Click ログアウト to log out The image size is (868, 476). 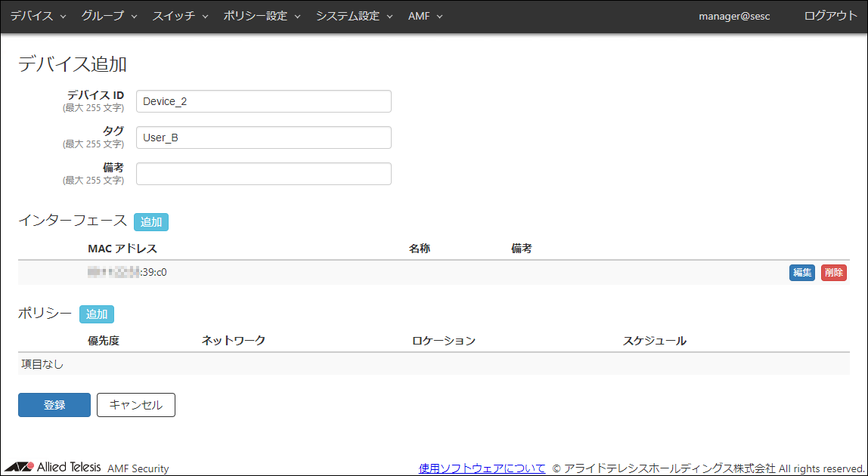click(x=830, y=16)
